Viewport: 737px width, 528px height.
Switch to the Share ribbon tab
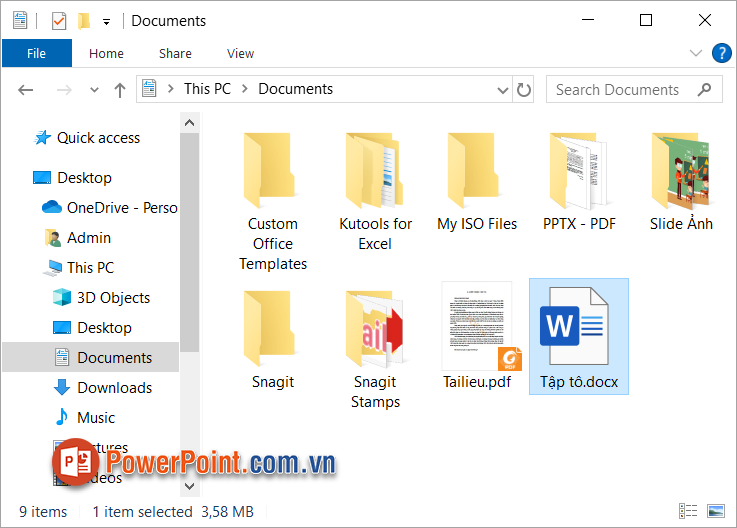pyautogui.click(x=175, y=54)
